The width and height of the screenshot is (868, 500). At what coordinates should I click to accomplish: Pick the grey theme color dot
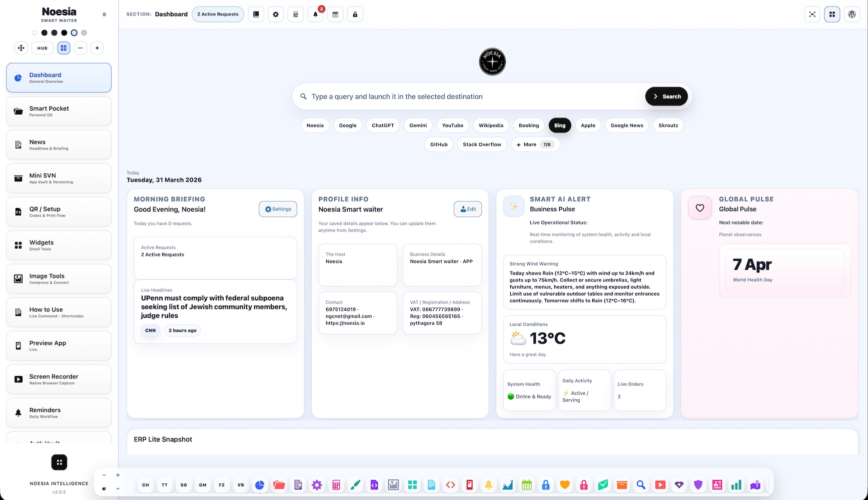[84, 33]
